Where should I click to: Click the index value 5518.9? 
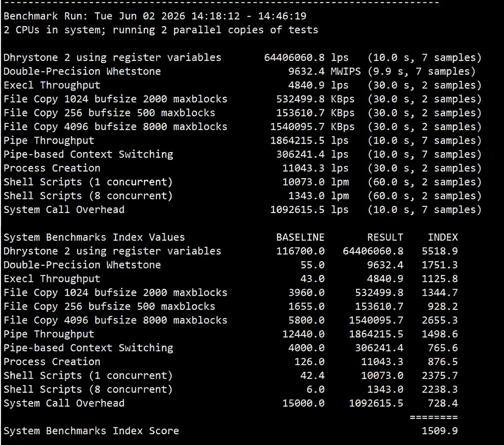(x=440, y=251)
